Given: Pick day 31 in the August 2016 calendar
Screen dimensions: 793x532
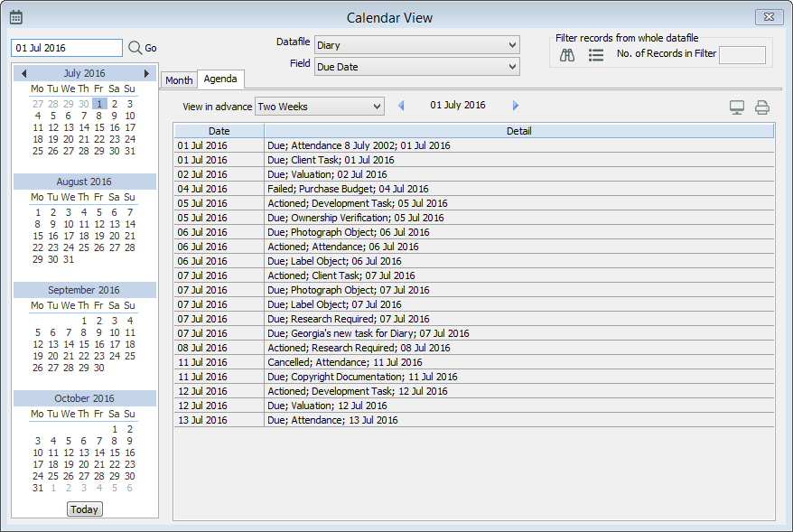Looking at the screenshot, I should point(69,259).
